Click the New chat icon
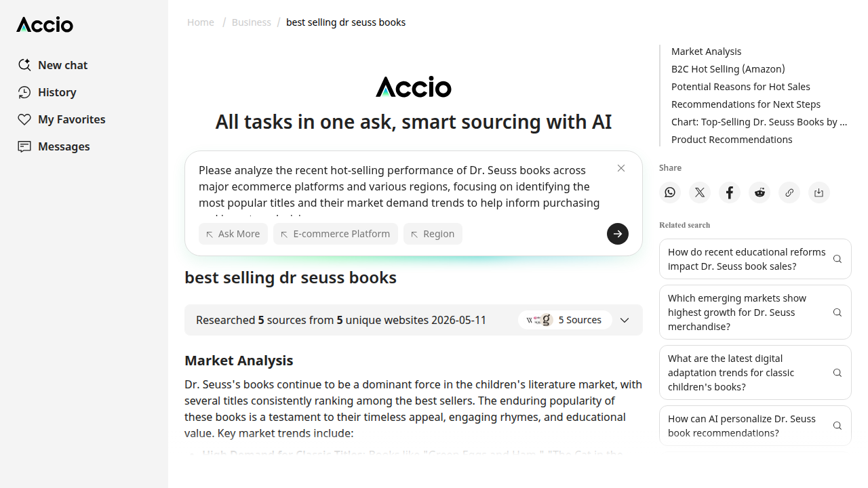868x488 pixels. pos(24,65)
